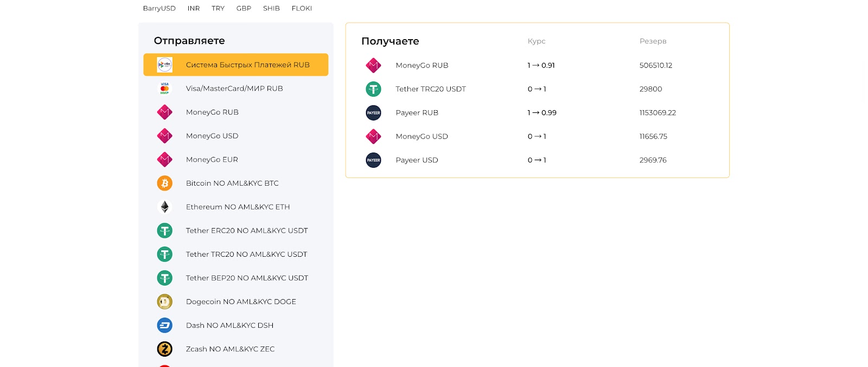The width and height of the screenshot is (868, 367).
Task: Select Bitcoin NO AML&KYC BTC
Action: [x=236, y=184]
